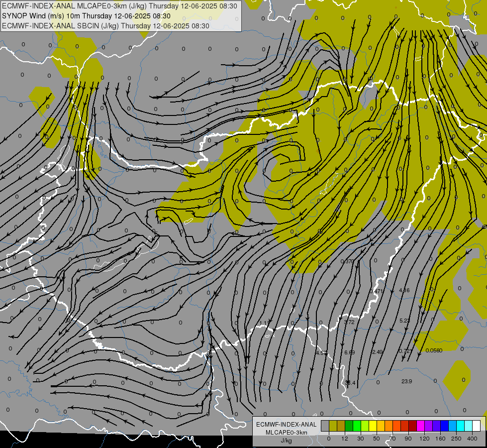The image size is (487, 448).
Task: Click the '120' tick label on the colorbar
Action: [424, 439]
